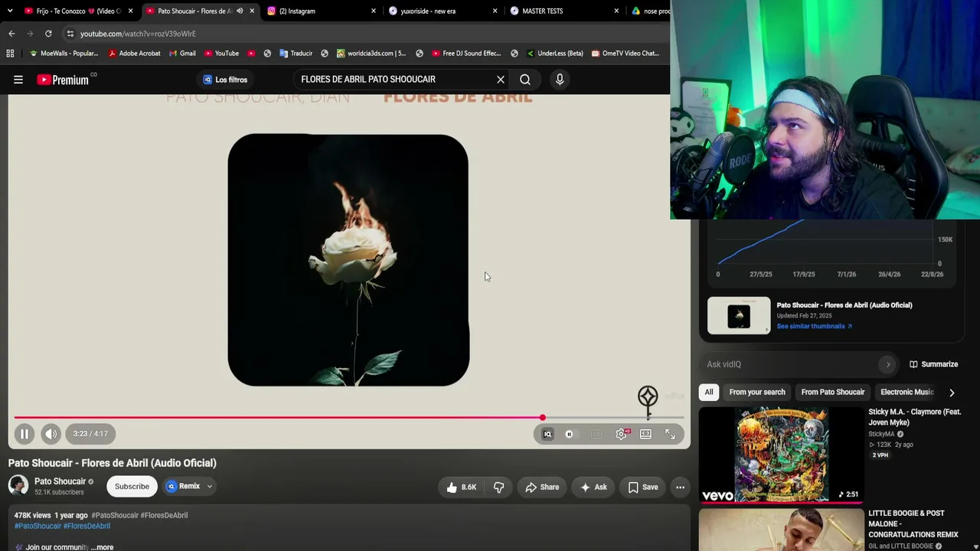The height and width of the screenshot is (551, 980).
Task: View site information icon in address bar
Action: [x=70, y=34]
